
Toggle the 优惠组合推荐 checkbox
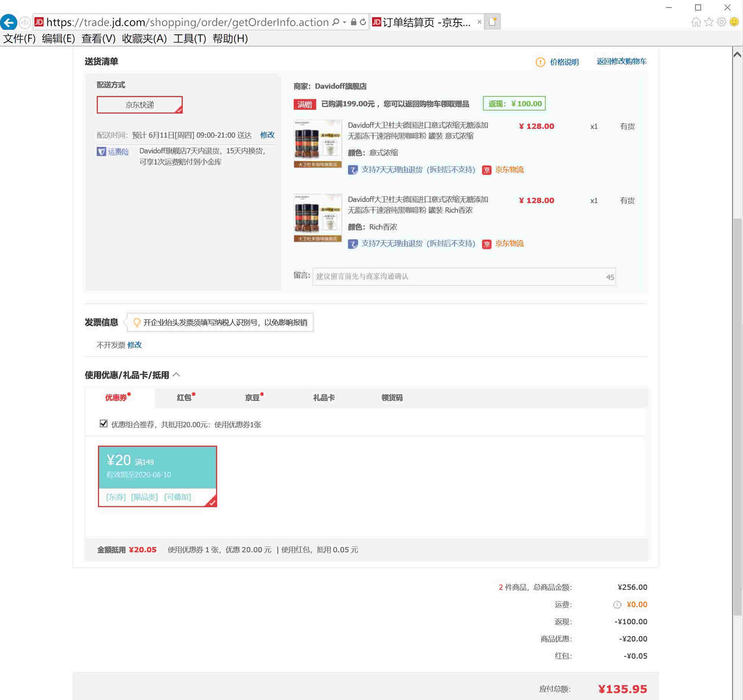103,423
